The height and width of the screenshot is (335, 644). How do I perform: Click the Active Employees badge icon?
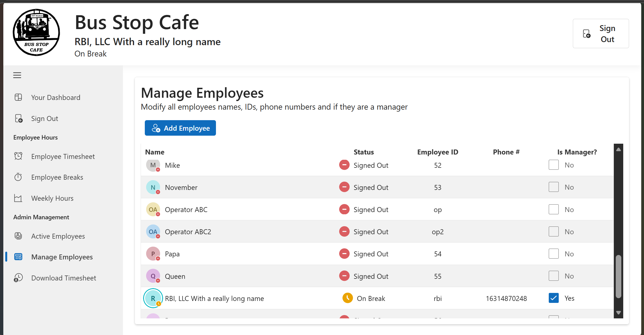[x=18, y=236]
